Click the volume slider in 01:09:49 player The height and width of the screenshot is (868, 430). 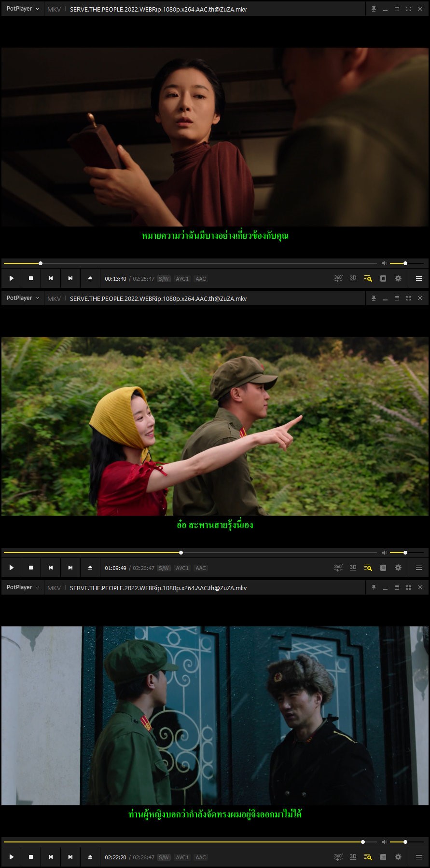(x=406, y=553)
